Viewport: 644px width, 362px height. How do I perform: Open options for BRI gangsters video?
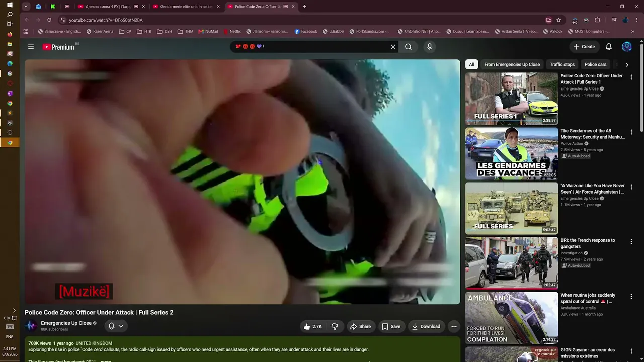[x=631, y=242]
